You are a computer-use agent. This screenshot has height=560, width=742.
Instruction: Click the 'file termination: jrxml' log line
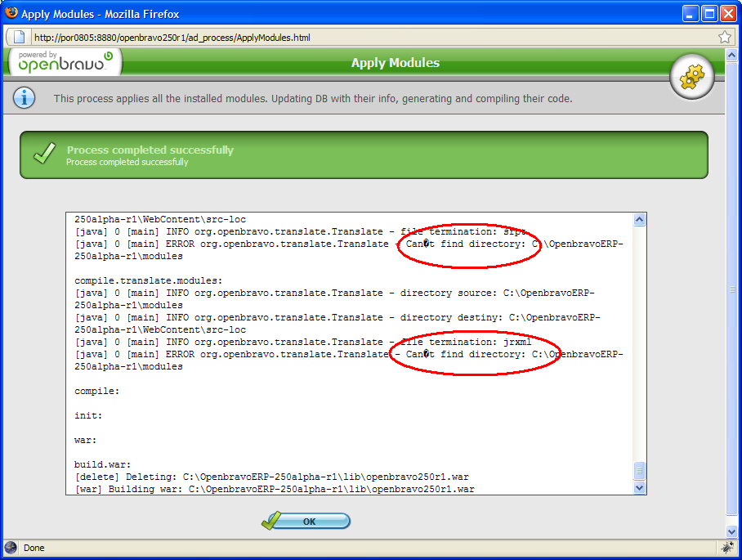coord(303,342)
